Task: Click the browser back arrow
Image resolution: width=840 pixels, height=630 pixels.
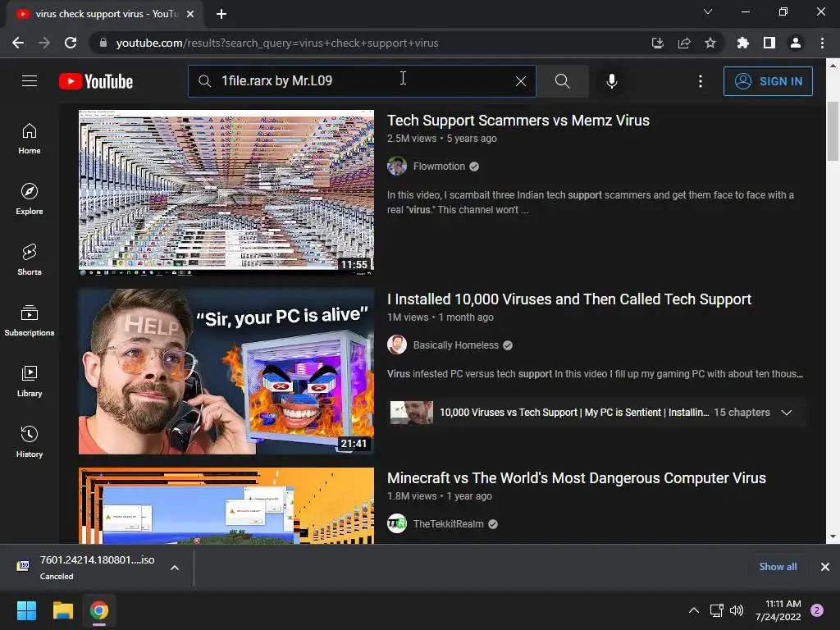Action: click(x=18, y=43)
